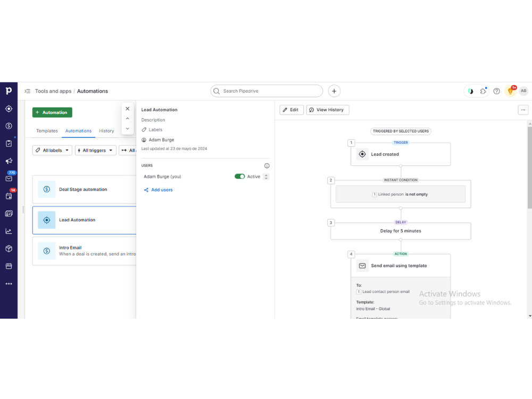The height and width of the screenshot is (399, 532).
Task: Toggle Adam Burge active switch off
Action: click(239, 177)
